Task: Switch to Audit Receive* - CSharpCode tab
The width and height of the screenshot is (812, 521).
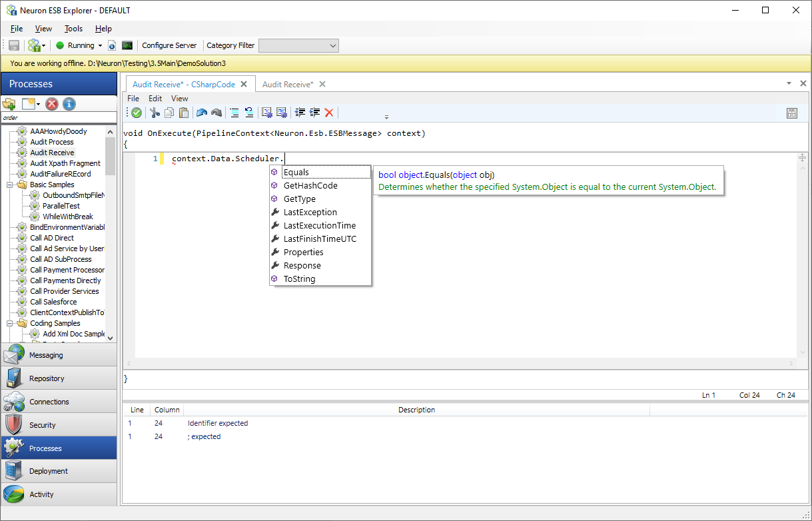Action: pos(184,85)
